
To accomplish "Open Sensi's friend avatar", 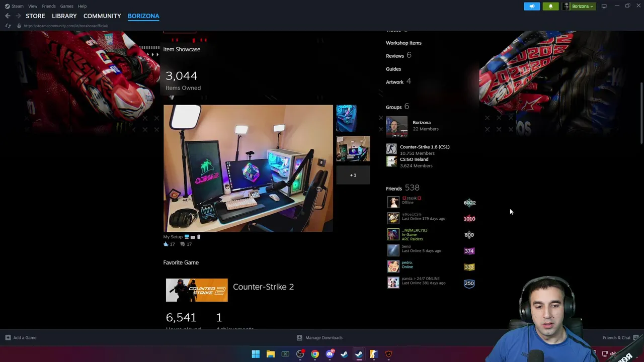I will coord(393,250).
